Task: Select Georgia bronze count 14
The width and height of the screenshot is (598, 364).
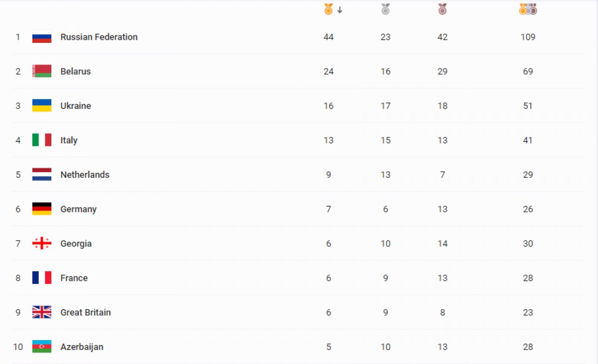Action: click(443, 243)
